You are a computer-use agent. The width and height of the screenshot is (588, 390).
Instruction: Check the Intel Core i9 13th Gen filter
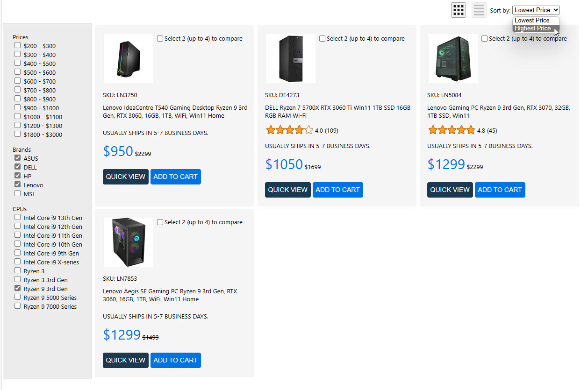[x=18, y=218]
